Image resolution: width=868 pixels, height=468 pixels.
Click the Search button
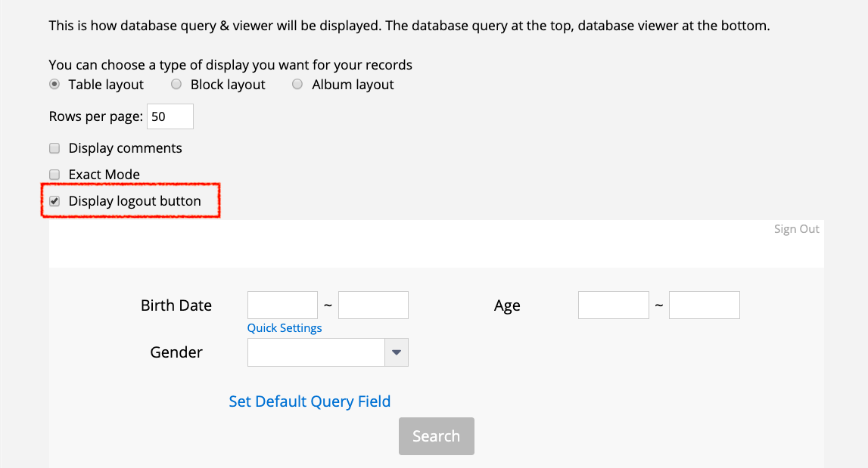point(436,436)
